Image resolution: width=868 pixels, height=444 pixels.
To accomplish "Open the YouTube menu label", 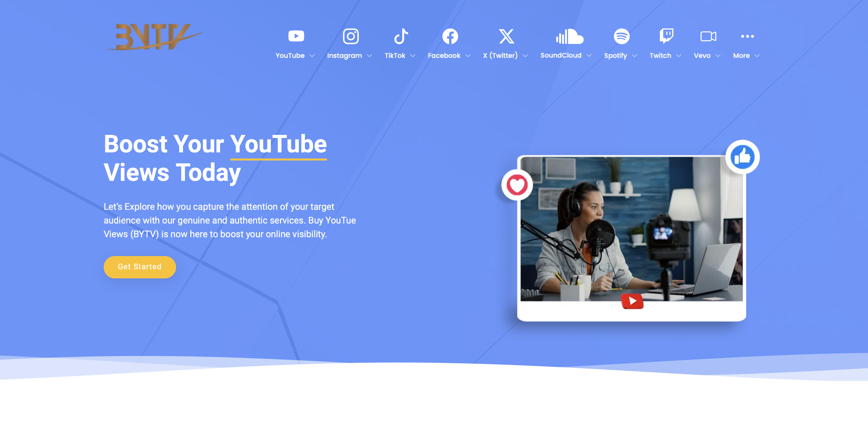I will [x=290, y=56].
